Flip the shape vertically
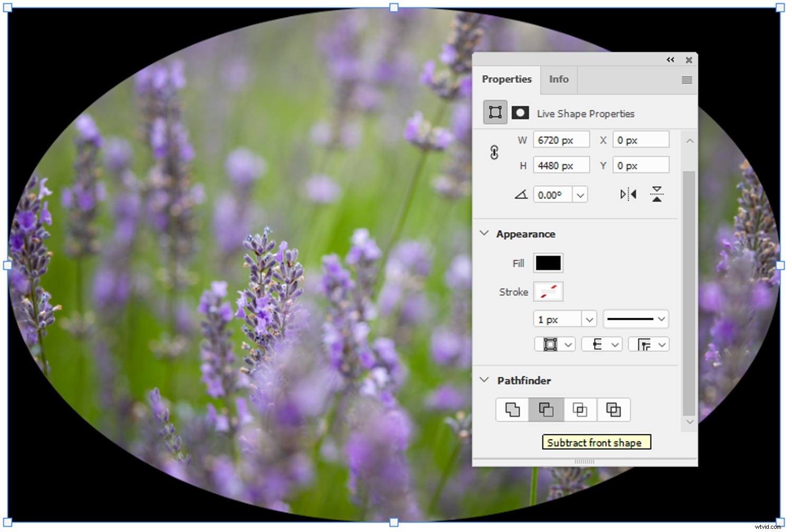This screenshot has height=532, width=792. 656,194
